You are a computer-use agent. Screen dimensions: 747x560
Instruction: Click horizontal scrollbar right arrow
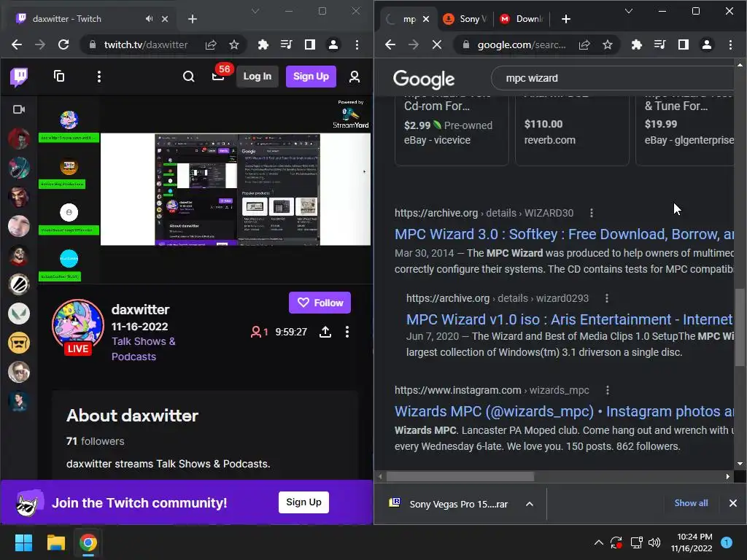[x=727, y=477]
